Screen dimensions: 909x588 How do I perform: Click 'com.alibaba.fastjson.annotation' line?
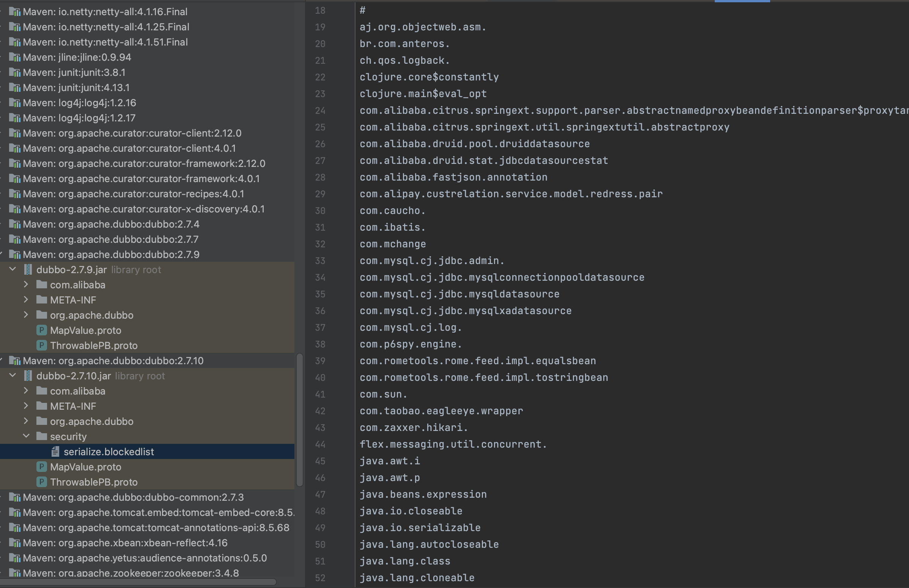click(453, 178)
